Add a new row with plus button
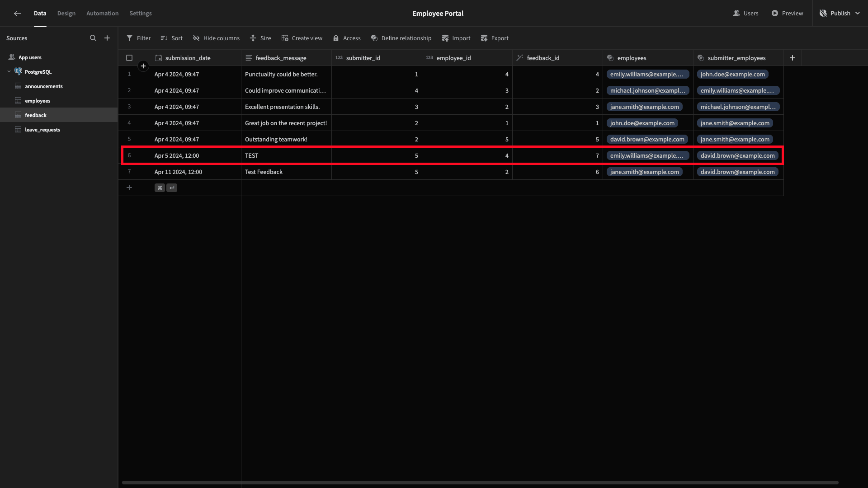Screen dimensions: 868x488 tap(129, 188)
